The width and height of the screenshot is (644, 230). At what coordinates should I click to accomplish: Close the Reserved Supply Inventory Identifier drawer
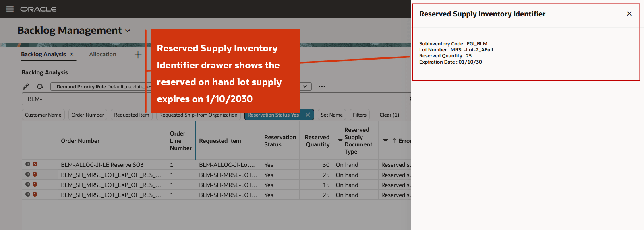(629, 14)
